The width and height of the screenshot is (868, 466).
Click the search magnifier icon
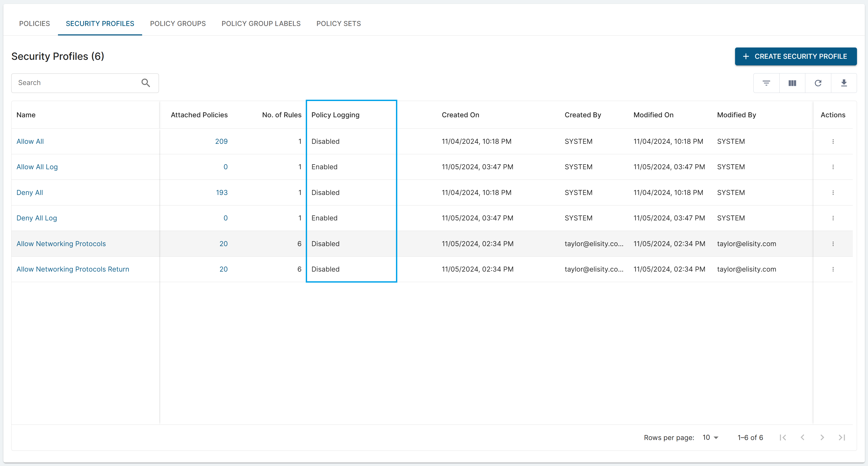coord(146,83)
